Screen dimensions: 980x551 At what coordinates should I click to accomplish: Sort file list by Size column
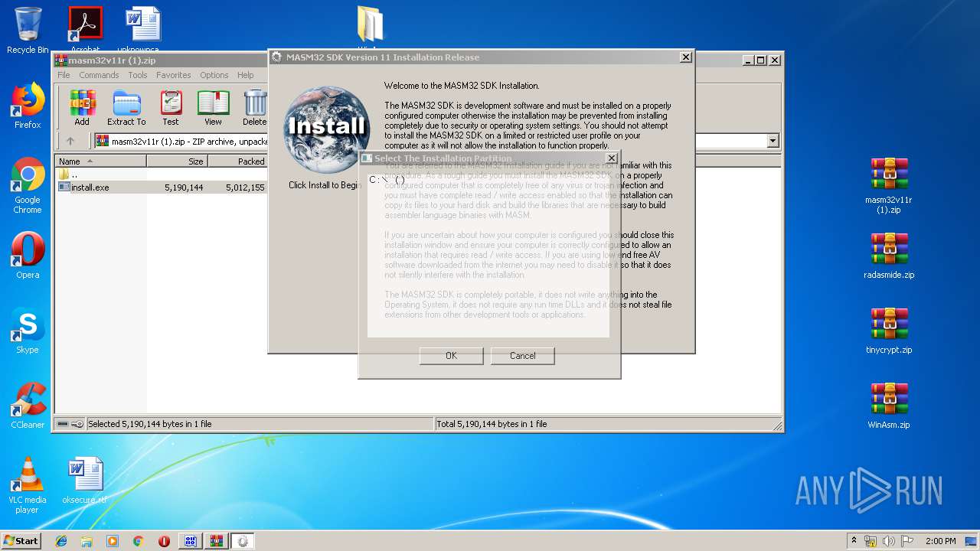coord(177,161)
